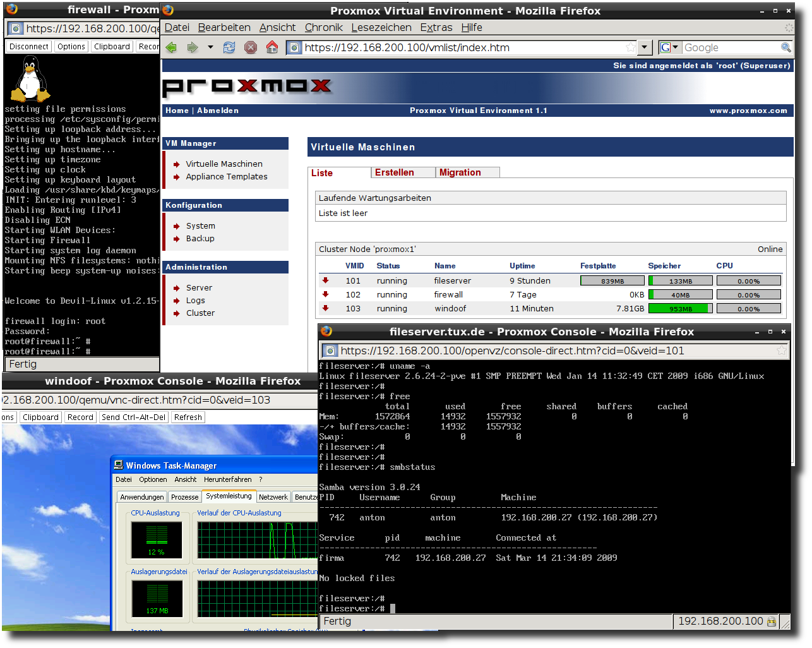Screen dimensions: 812x648
Task: Click the stop loading icon
Action: [x=251, y=47]
